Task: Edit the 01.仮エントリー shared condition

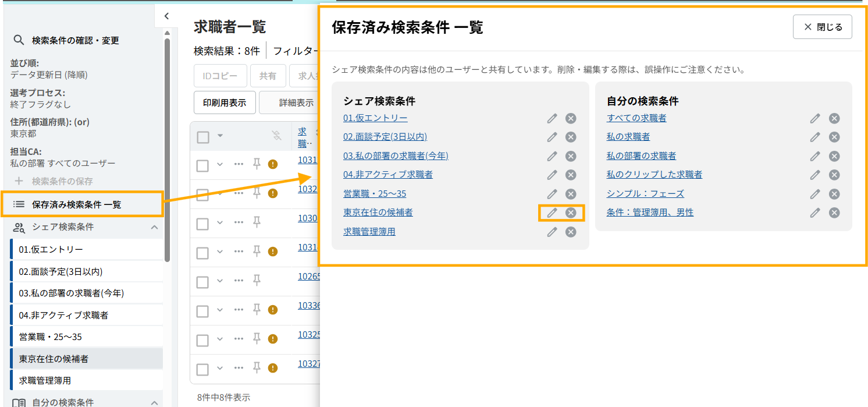Action: point(552,118)
